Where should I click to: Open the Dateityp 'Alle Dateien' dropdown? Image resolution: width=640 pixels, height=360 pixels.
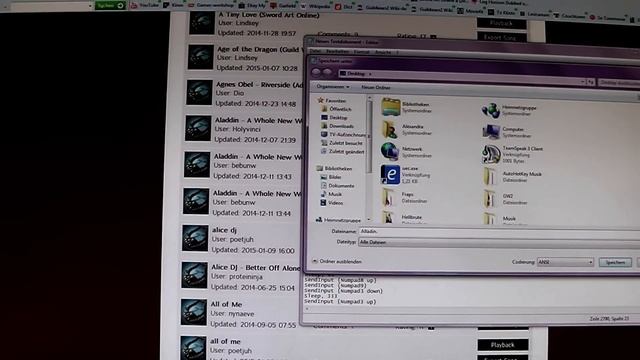[498, 242]
